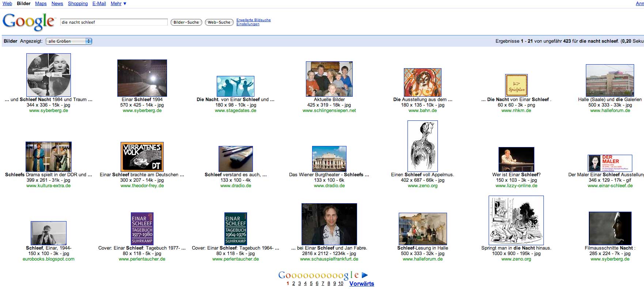Go to the Shopping tab

(77, 4)
